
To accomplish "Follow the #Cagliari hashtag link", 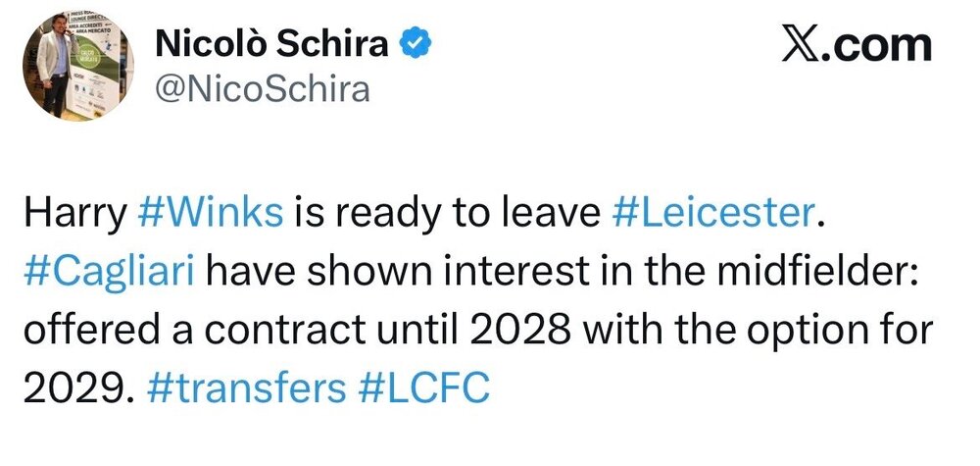I will pos(110,271).
